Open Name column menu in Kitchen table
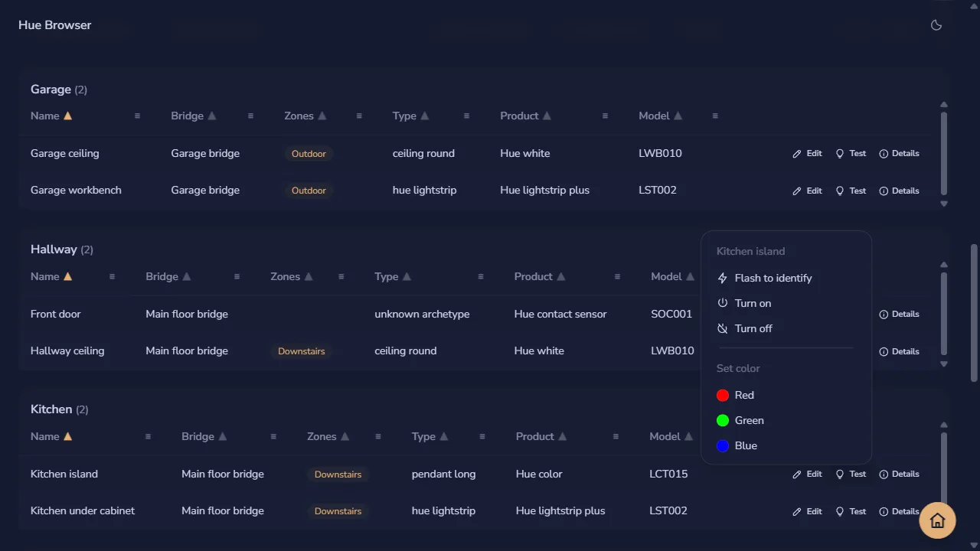 (x=148, y=437)
